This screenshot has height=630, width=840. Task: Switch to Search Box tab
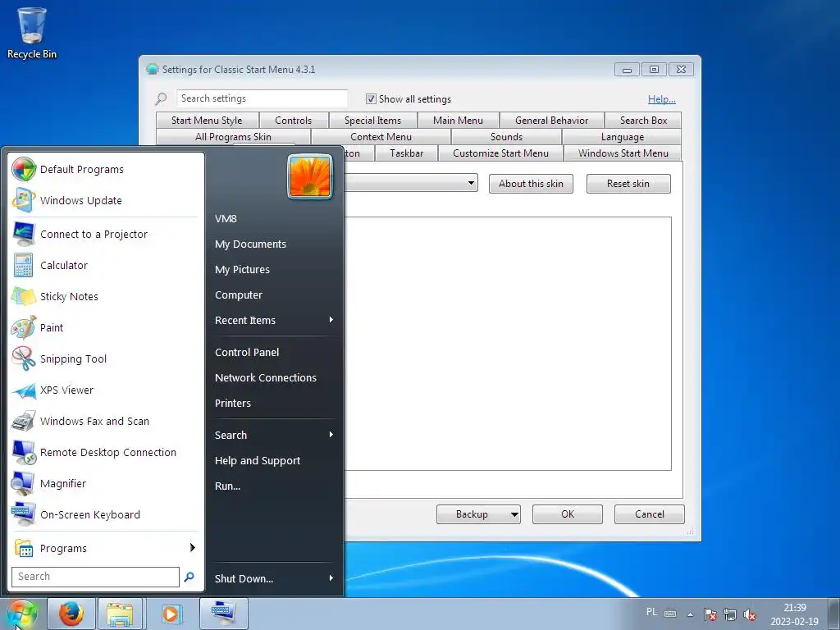coord(643,121)
